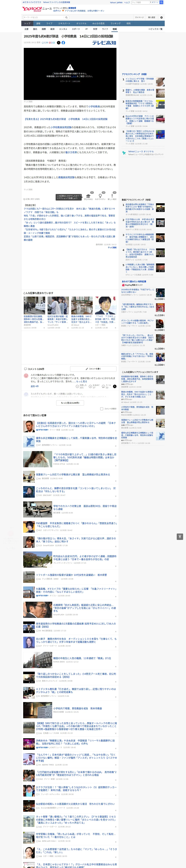Toggle the コメント非表示 checkbox
186x868 pixels.
click(102, 409)
